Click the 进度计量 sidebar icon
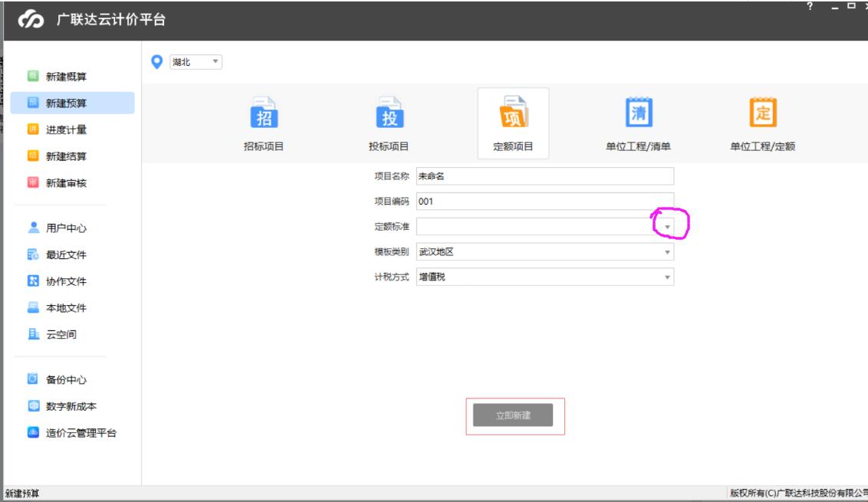This screenshot has height=502, width=868. point(33,129)
